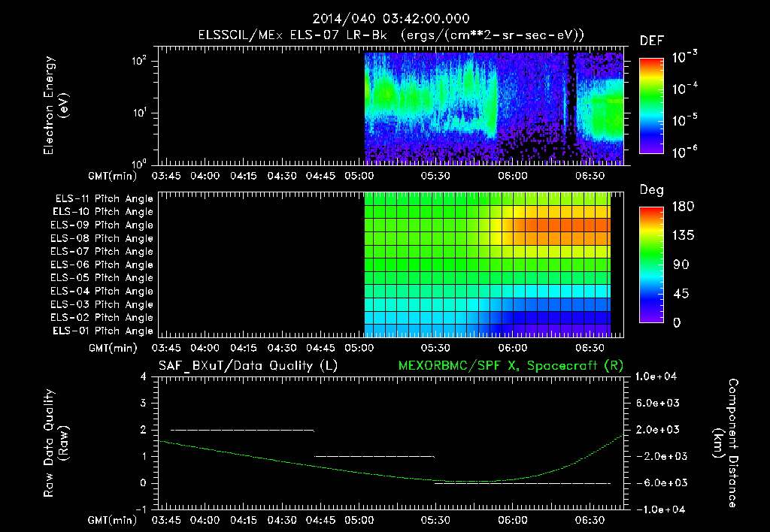Viewport: 770px width, 532px height.
Task: Click the 3 tick on Raw Data Quality axis
Action: [144, 404]
